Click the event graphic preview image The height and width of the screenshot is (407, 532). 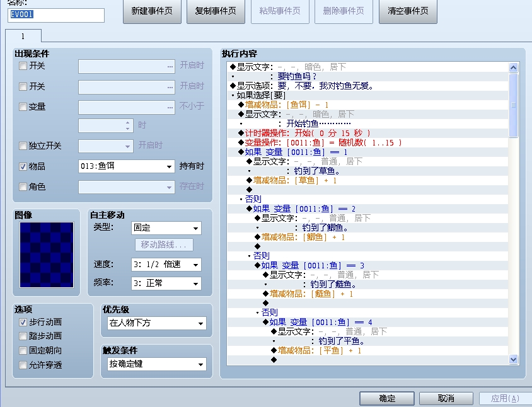pyautogui.click(x=47, y=255)
